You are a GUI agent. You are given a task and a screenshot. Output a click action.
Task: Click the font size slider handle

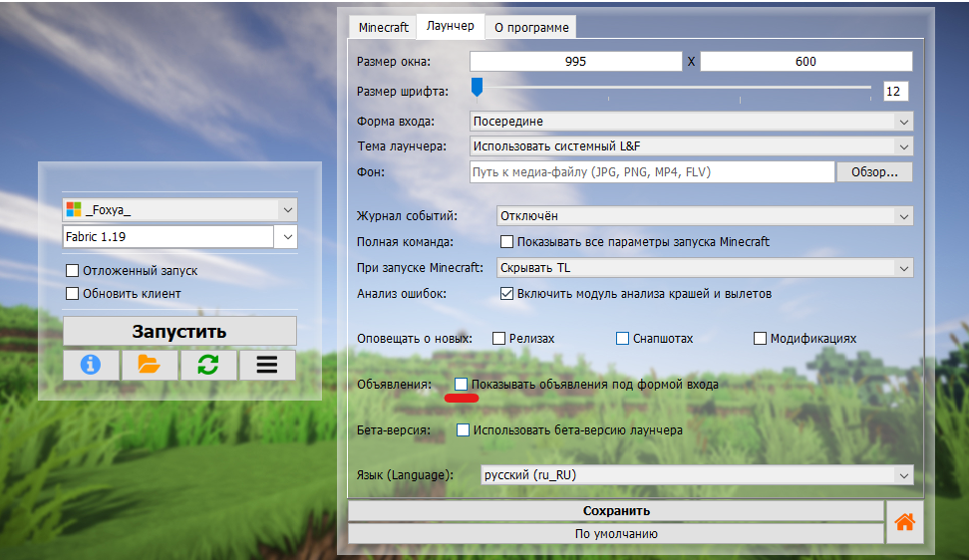pos(478,89)
